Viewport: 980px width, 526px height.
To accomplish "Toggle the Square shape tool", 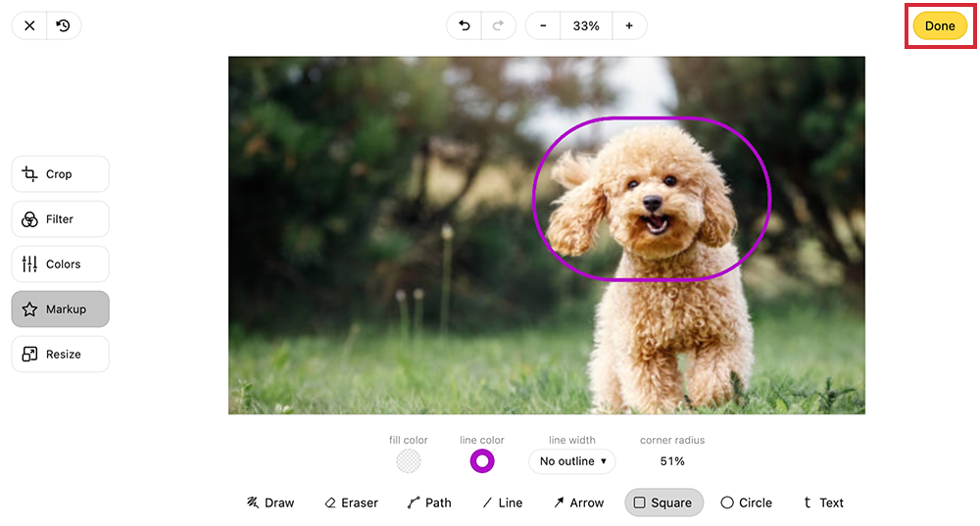I will 663,502.
